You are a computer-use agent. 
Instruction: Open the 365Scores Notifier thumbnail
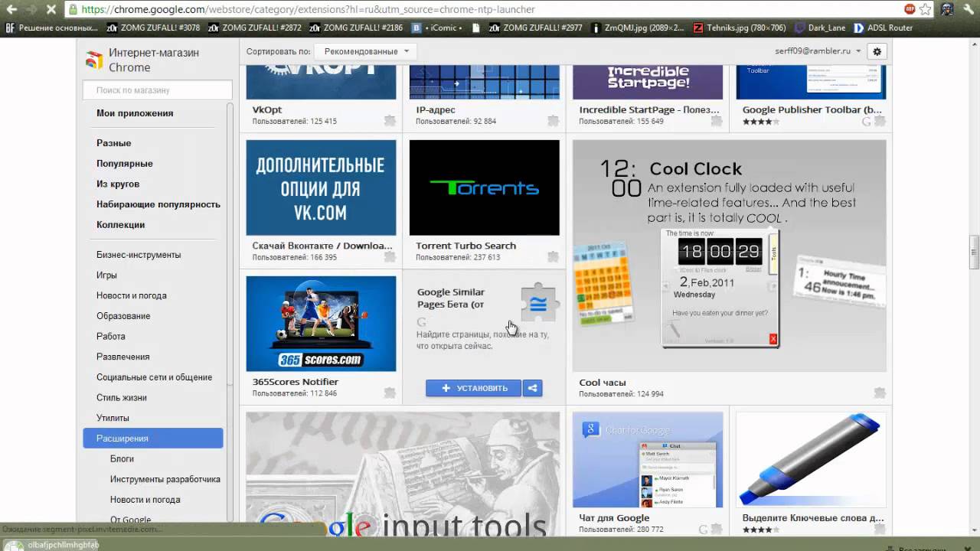click(x=321, y=324)
